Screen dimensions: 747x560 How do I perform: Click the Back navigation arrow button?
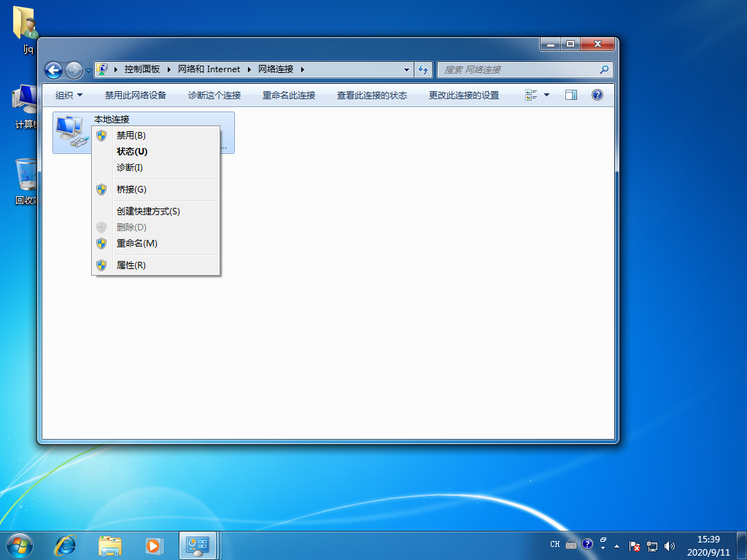click(53, 70)
